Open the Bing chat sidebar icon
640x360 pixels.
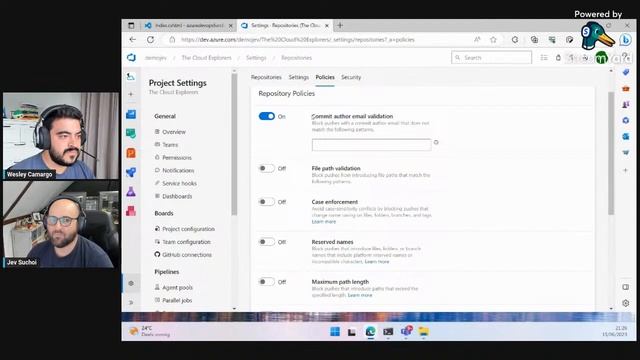pos(625,40)
